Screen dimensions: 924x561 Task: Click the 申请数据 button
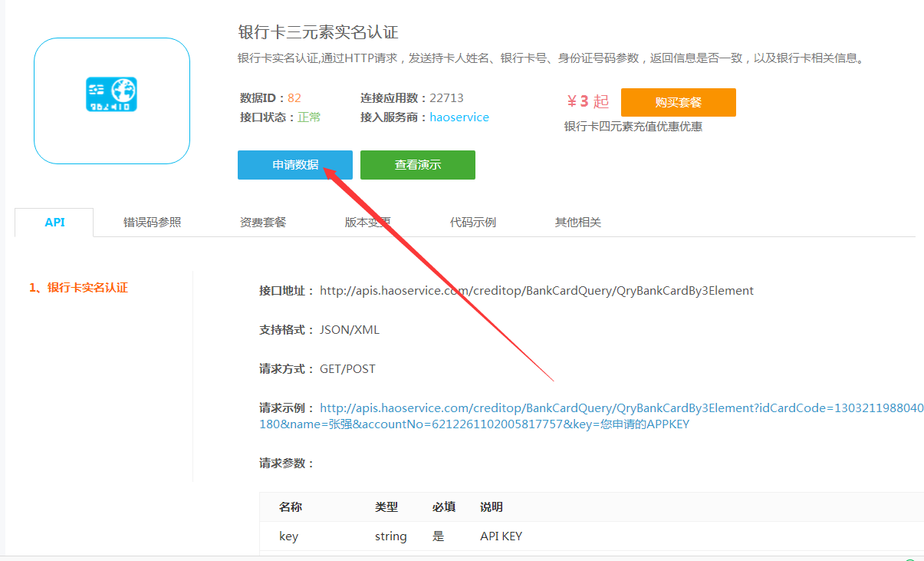[x=295, y=165]
